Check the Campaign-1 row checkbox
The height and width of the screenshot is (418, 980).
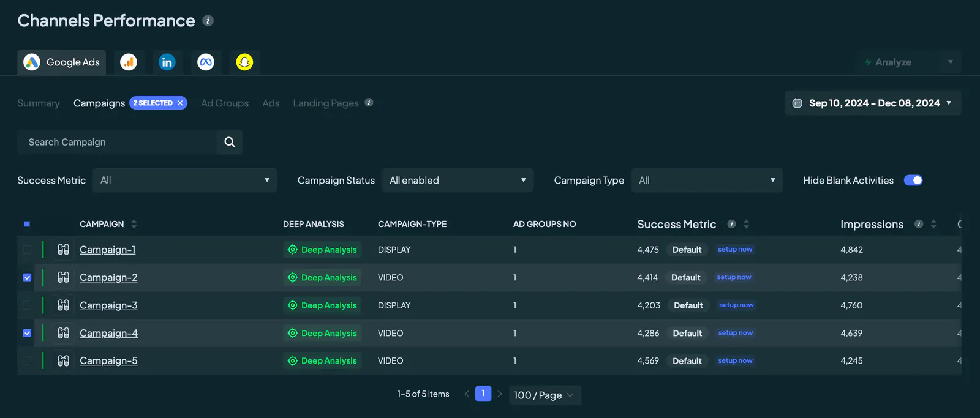pos(27,250)
